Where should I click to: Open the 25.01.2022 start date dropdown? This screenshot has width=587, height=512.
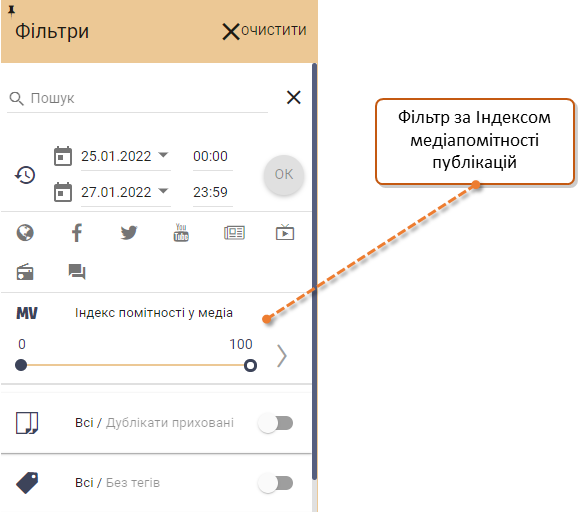[x=163, y=155]
